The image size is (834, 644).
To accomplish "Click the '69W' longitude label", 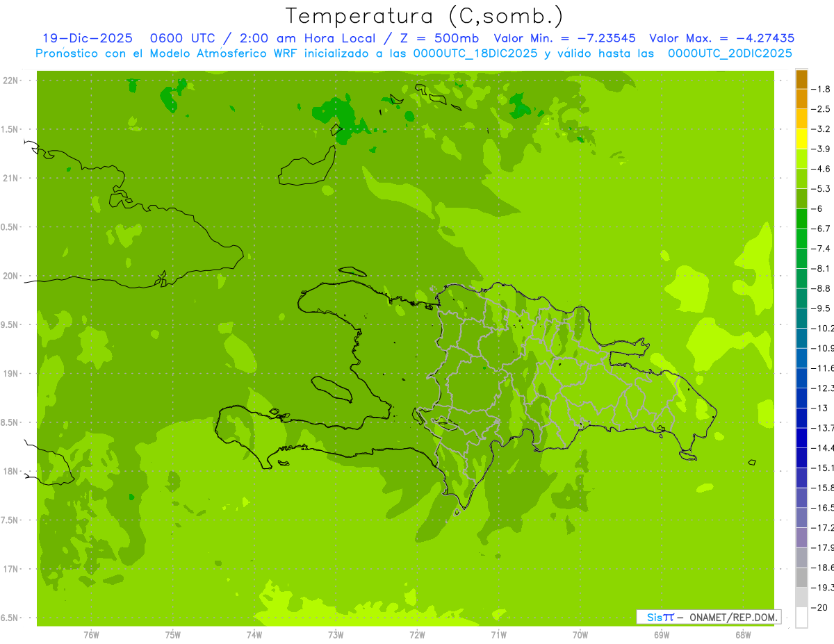I will [x=662, y=635].
